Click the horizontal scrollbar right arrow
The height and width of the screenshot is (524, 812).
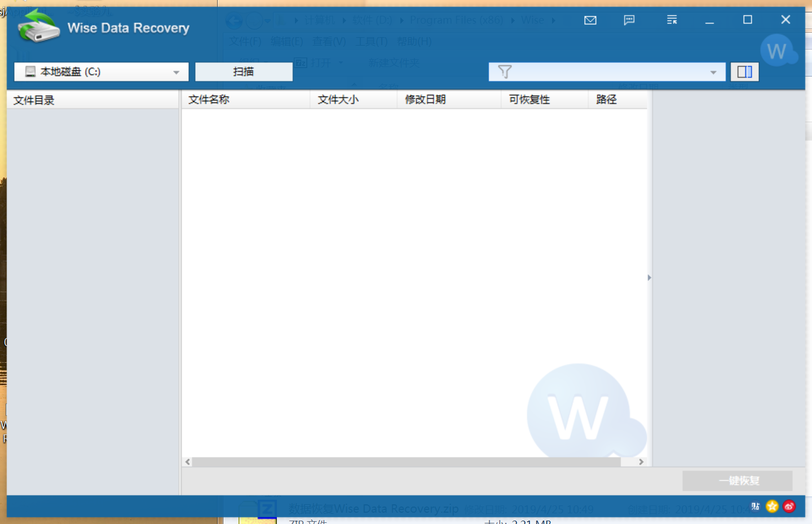[x=641, y=462]
